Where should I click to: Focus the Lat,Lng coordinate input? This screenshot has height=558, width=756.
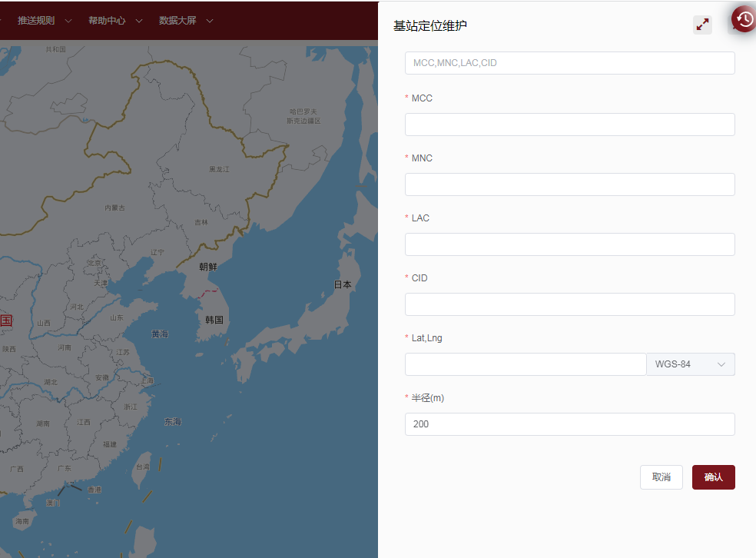click(x=526, y=364)
